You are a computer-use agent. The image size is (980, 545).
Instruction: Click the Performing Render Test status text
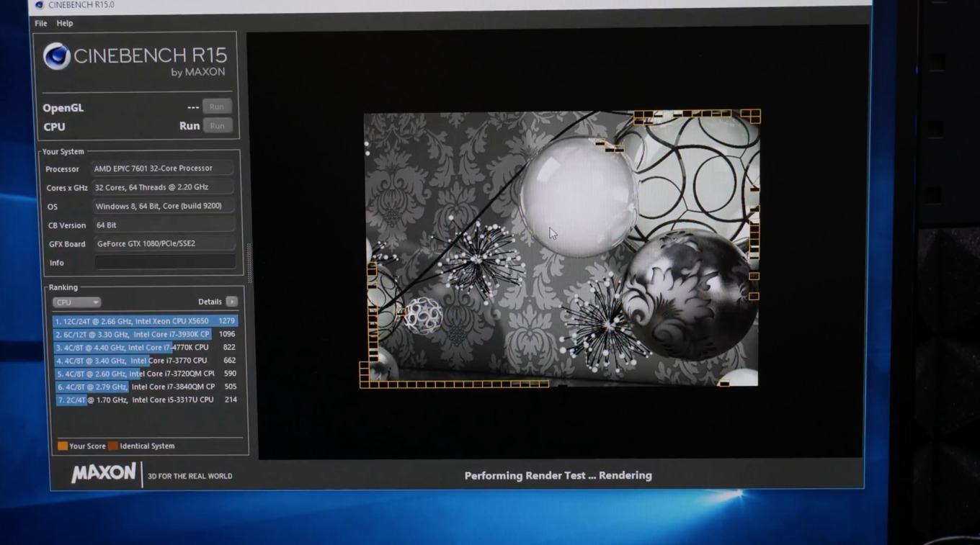point(558,475)
